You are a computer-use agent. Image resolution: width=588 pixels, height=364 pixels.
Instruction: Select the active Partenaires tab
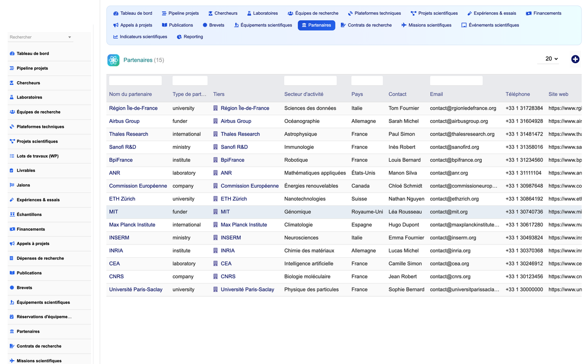[317, 25]
